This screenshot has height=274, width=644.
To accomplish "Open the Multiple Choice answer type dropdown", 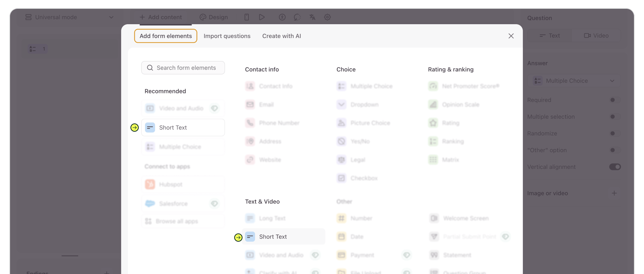I will tap(574, 81).
